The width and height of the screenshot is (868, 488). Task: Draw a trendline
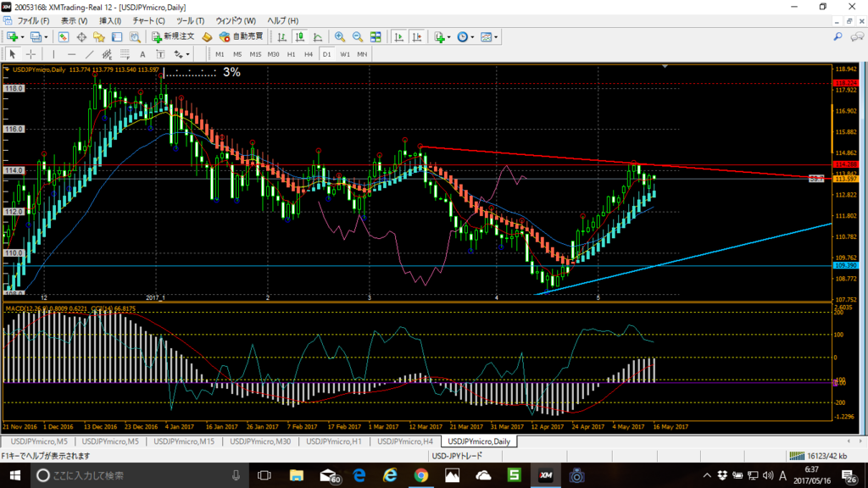89,54
